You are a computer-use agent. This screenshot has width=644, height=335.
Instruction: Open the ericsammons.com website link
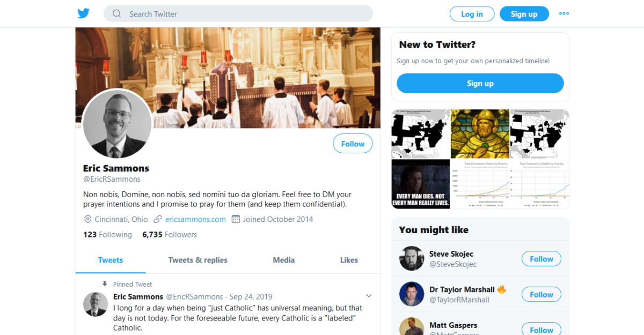195,219
